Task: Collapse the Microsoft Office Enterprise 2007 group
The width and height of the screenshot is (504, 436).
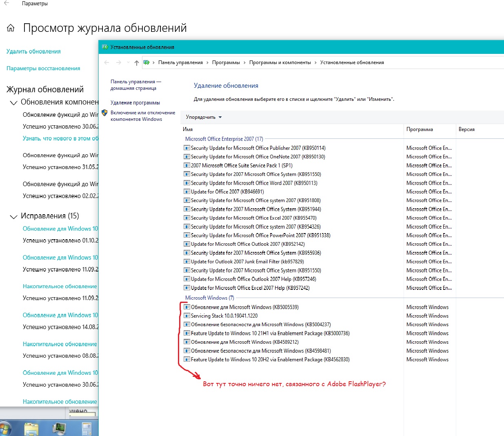Action: click(224, 139)
